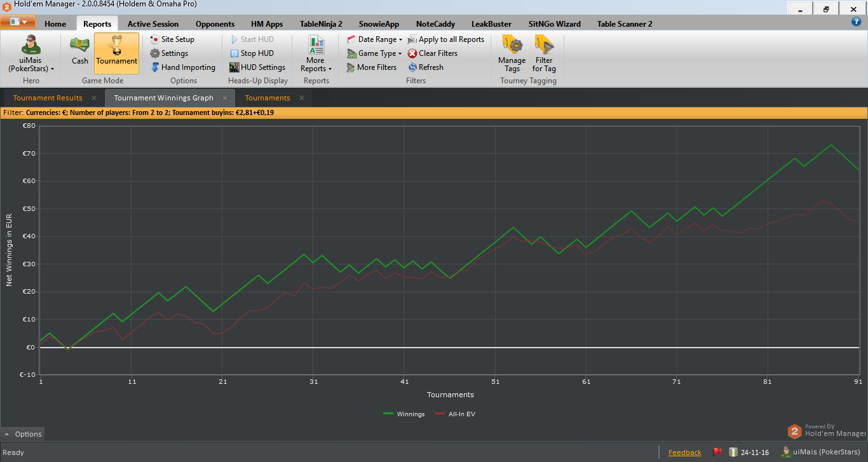Refresh the report
The height and width of the screenshot is (462, 868).
(426, 67)
